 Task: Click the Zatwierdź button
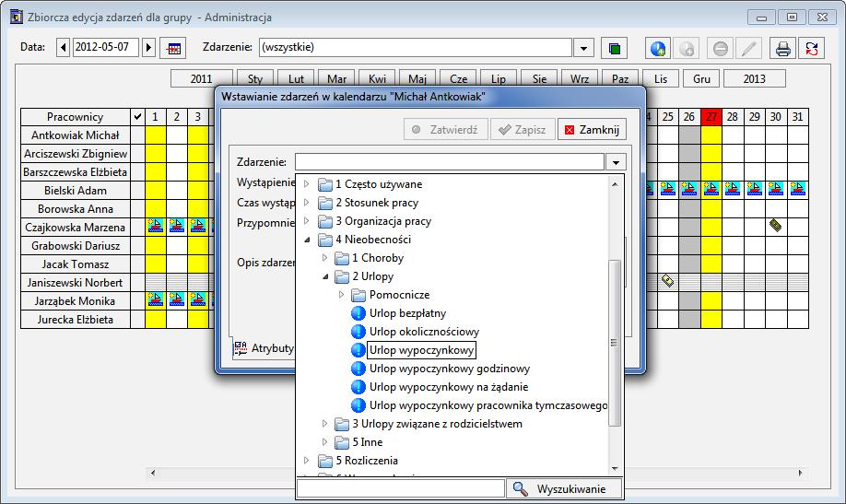click(x=446, y=130)
